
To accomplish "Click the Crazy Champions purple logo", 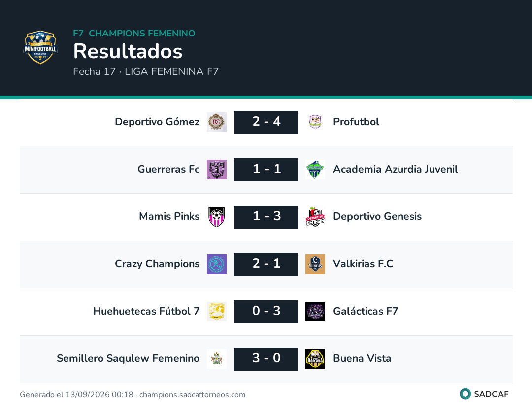I will pyautogui.click(x=217, y=264).
